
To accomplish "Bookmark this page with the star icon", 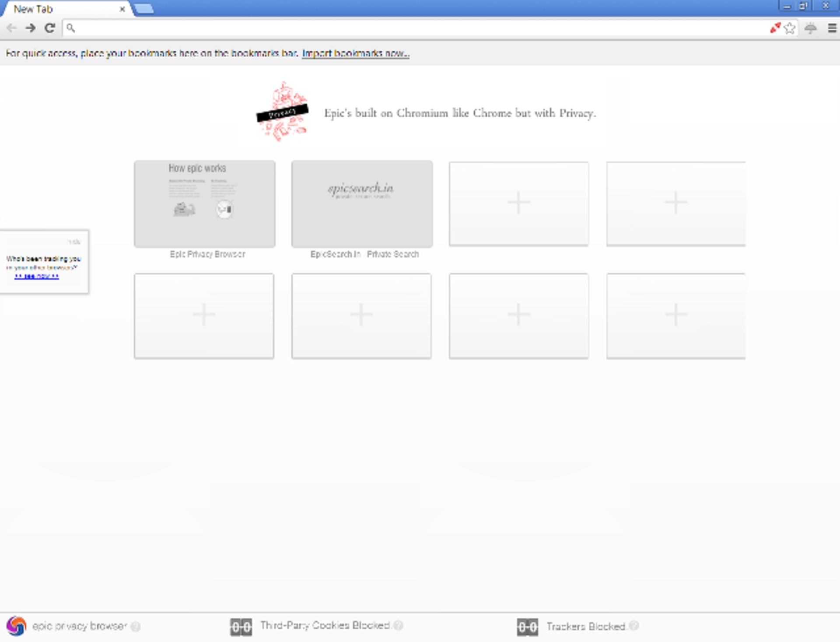I will point(790,28).
